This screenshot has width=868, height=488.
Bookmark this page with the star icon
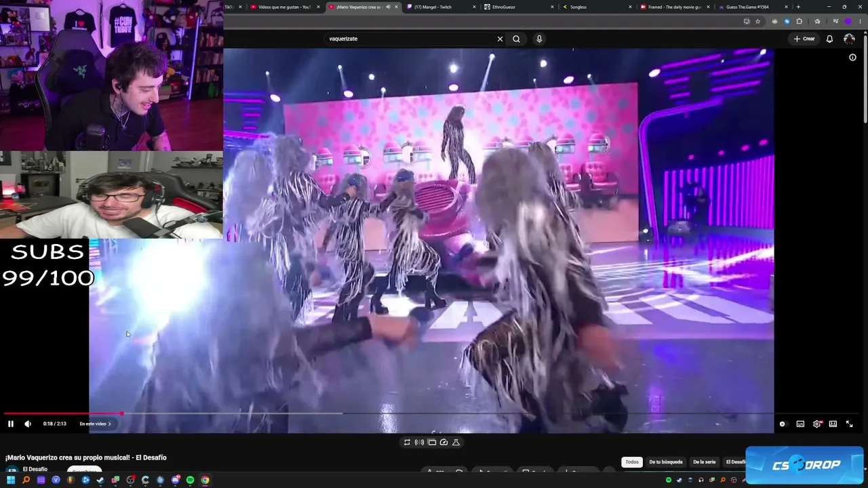[757, 22]
